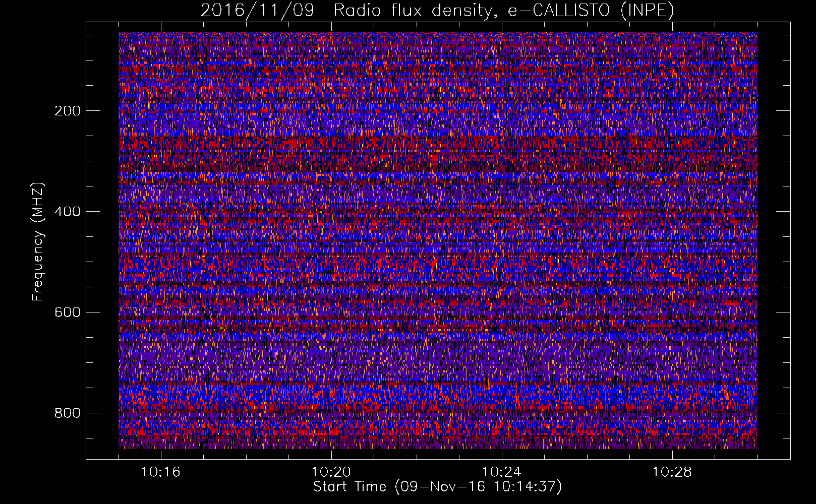816x504 pixels.
Task: Click the '800' frequency tick label
Action: tap(68, 413)
